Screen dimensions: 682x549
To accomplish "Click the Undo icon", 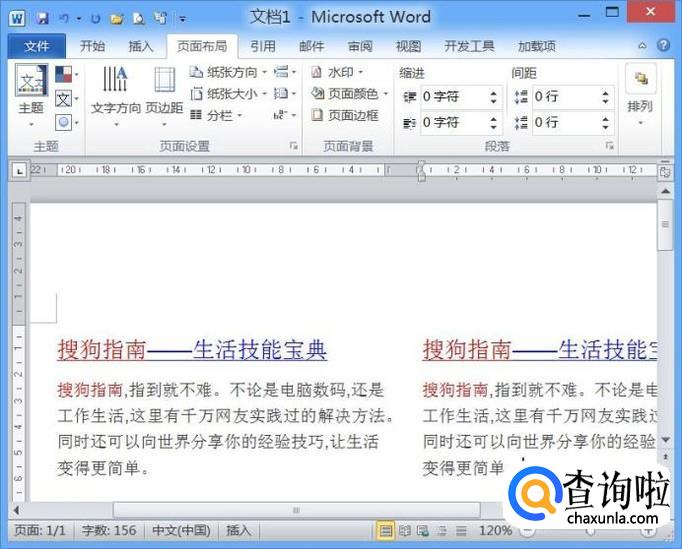I will click(x=64, y=18).
